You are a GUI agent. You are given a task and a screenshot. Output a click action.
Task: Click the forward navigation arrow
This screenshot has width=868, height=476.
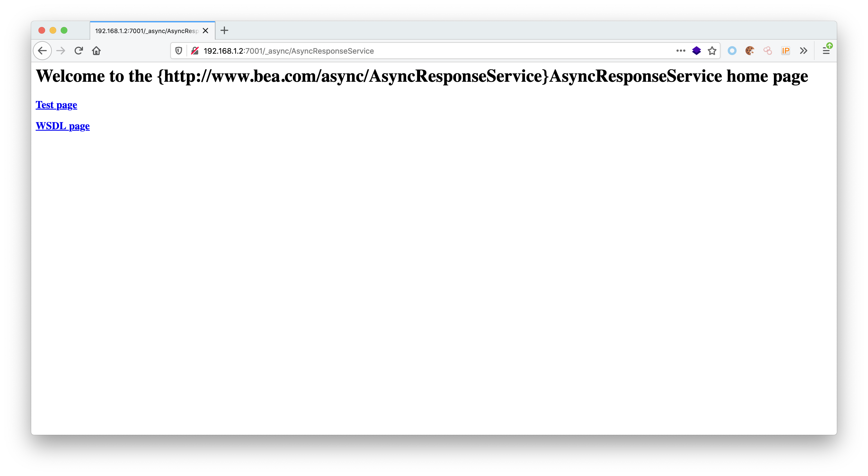(x=61, y=51)
